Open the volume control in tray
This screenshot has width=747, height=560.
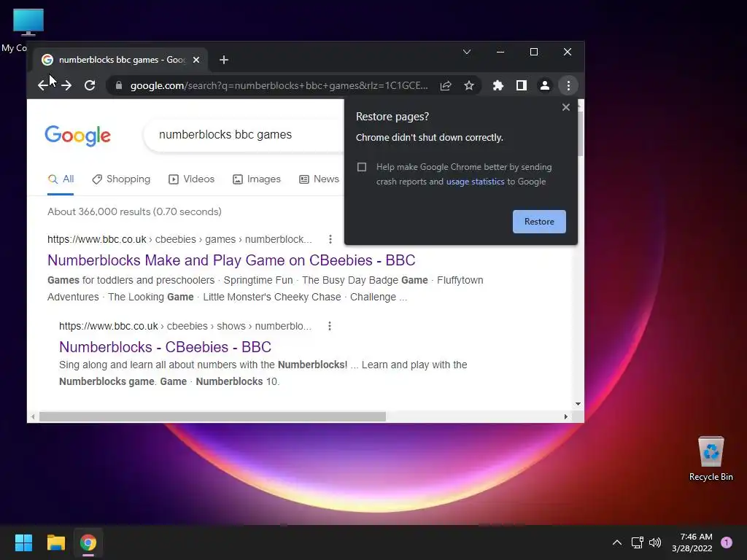tap(655, 542)
